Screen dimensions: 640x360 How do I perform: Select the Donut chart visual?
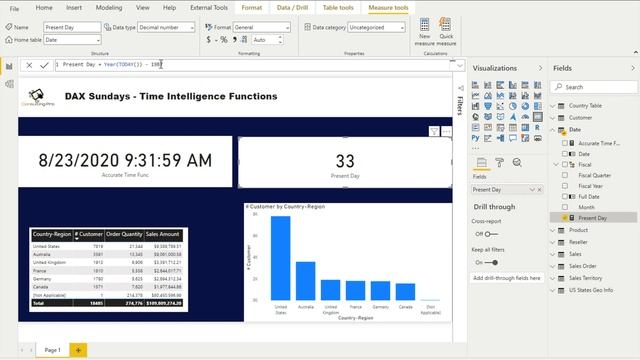coord(525,106)
